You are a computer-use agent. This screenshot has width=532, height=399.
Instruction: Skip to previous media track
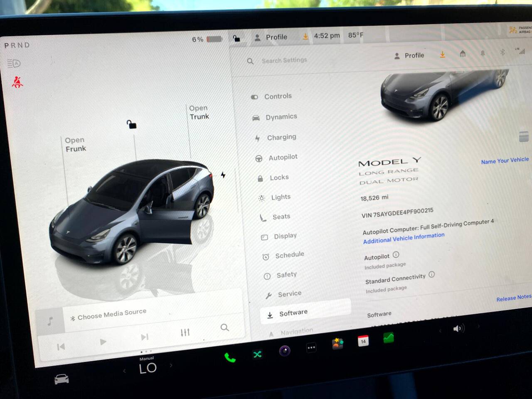61,346
